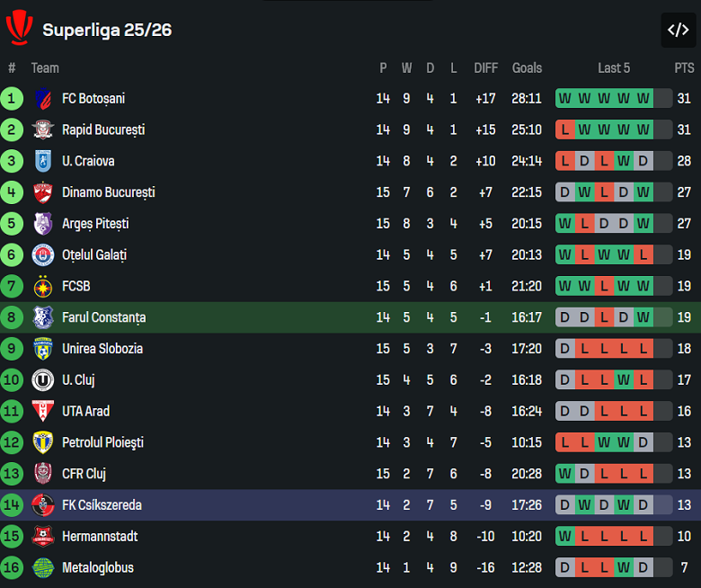Screen dimensions: 701x588
Task: Click the Superliga league logo
Action: click(19, 28)
